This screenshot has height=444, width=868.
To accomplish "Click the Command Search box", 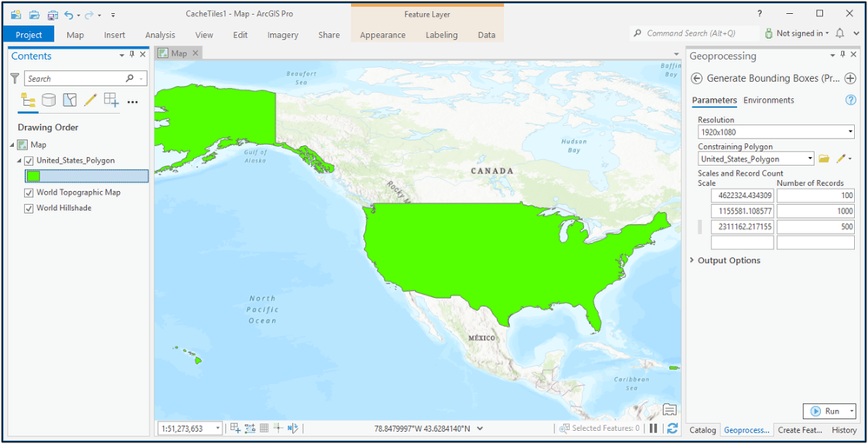I will (x=694, y=33).
